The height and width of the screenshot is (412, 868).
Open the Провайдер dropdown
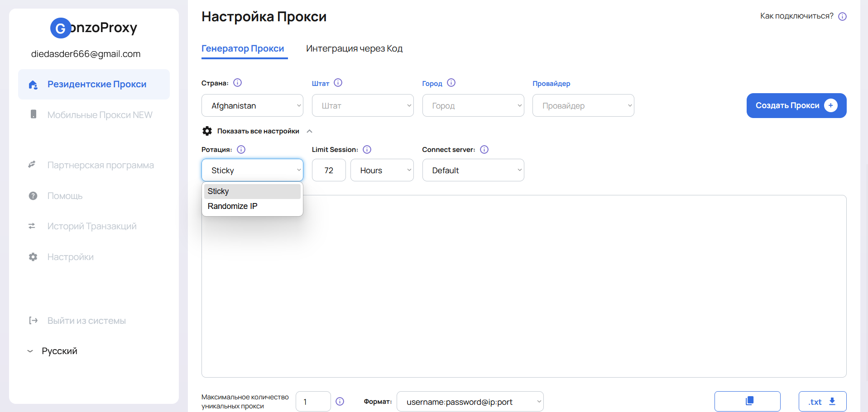pyautogui.click(x=583, y=105)
